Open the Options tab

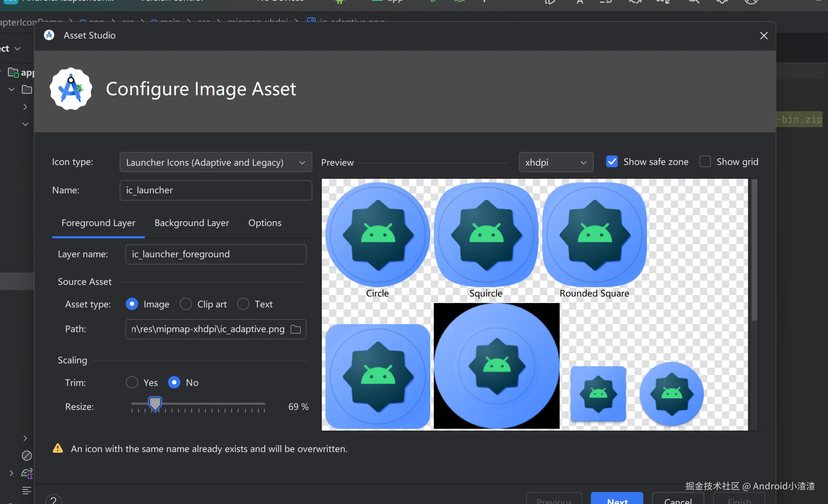coord(265,223)
